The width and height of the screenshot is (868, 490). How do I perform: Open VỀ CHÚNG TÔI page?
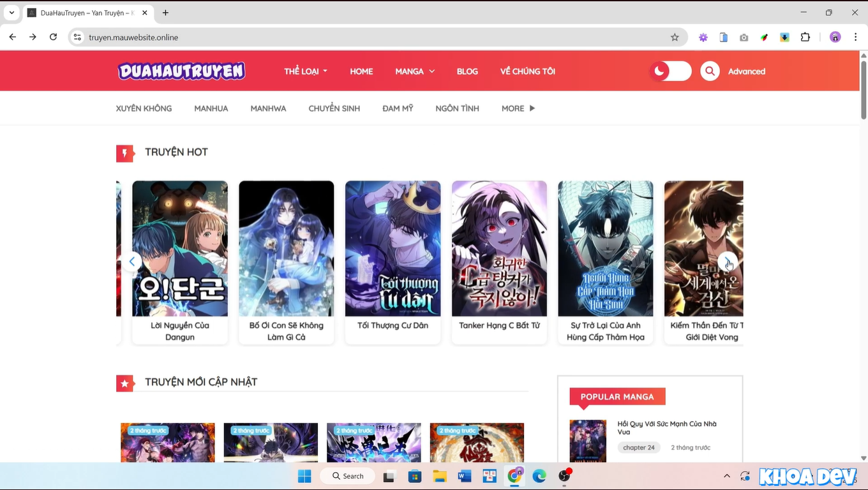pos(528,71)
